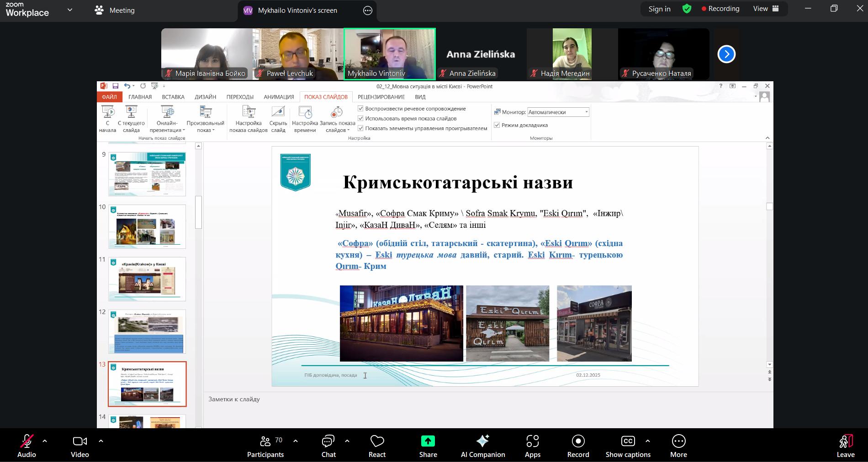Click the green Share screen icon
Image resolution: width=868 pixels, height=462 pixels.
(x=428, y=441)
